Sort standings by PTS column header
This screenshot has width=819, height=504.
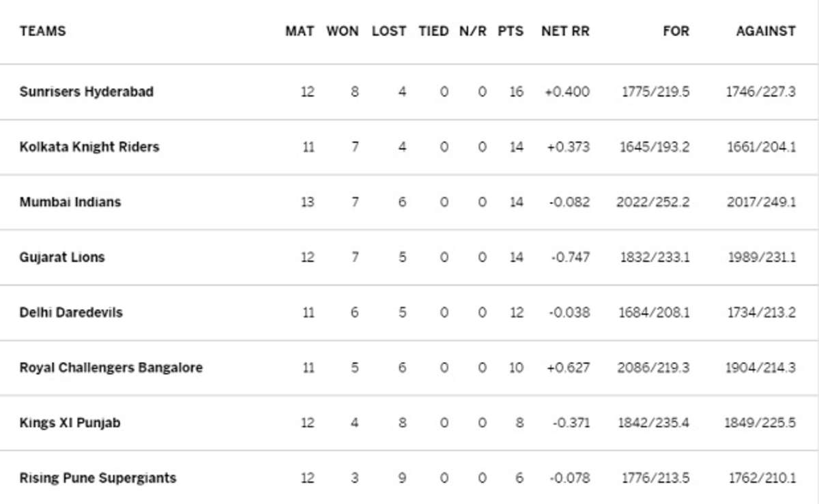[511, 31]
